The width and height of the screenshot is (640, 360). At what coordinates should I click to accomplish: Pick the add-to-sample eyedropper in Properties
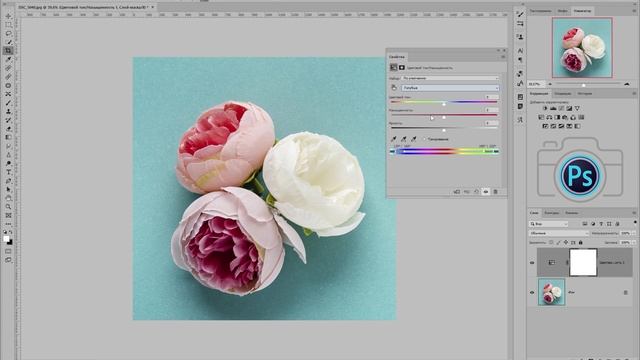[x=404, y=139]
